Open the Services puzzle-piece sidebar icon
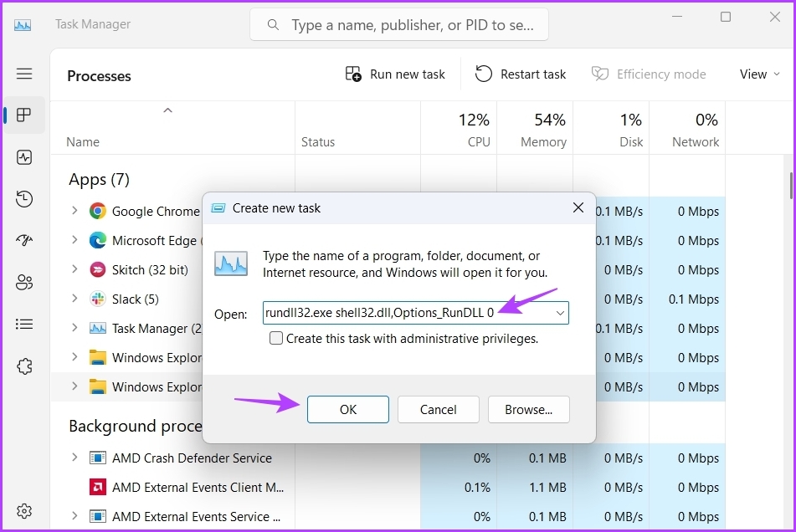Screen dimensions: 796x532 24,366
